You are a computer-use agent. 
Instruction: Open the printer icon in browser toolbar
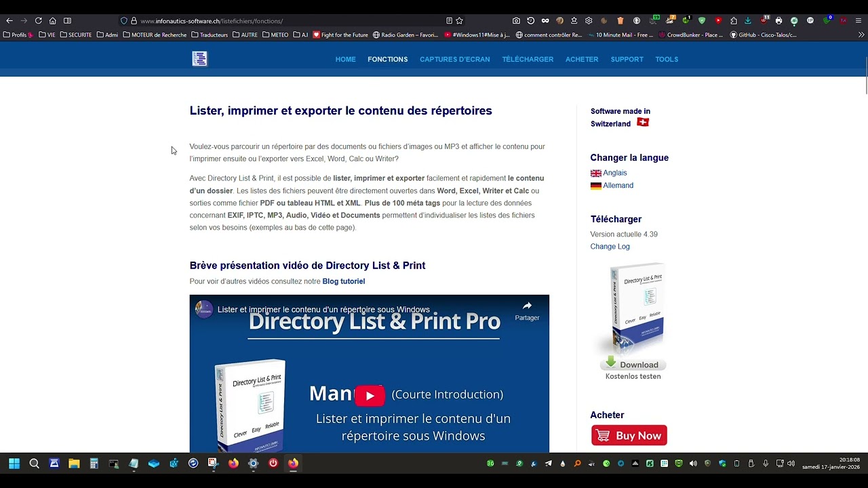(x=778, y=21)
